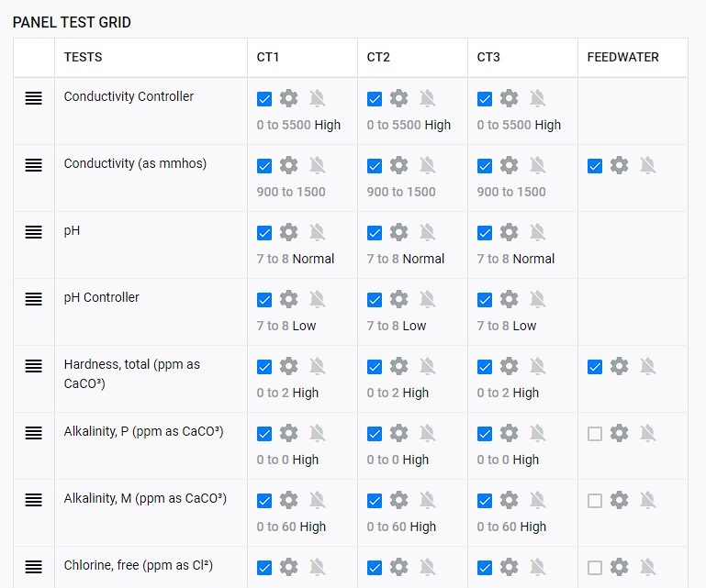Click CT1 range 0 to 5500 High
Viewport: 706px width, 588px height.
pyautogui.click(x=298, y=125)
